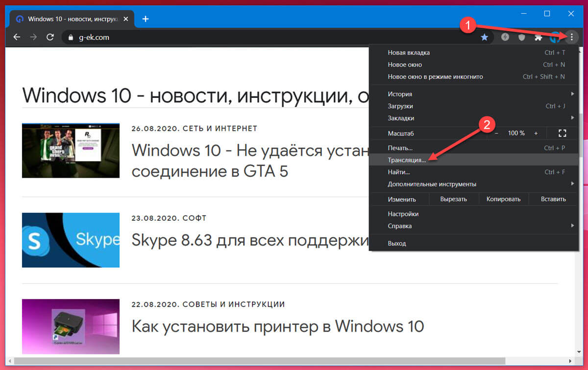Click the 'СЕТЬ И ИНТЕРНЕТ' category label
The height and width of the screenshot is (370, 588).
[220, 129]
